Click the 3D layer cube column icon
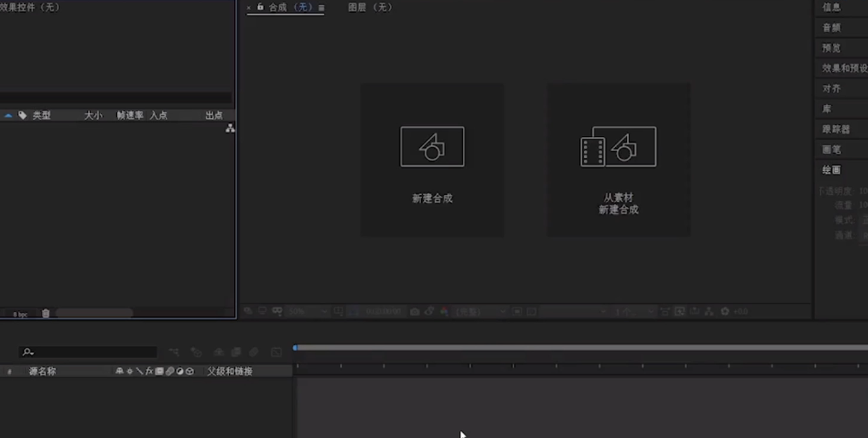This screenshot has height=438, width=868. click(x=190, y=371)
